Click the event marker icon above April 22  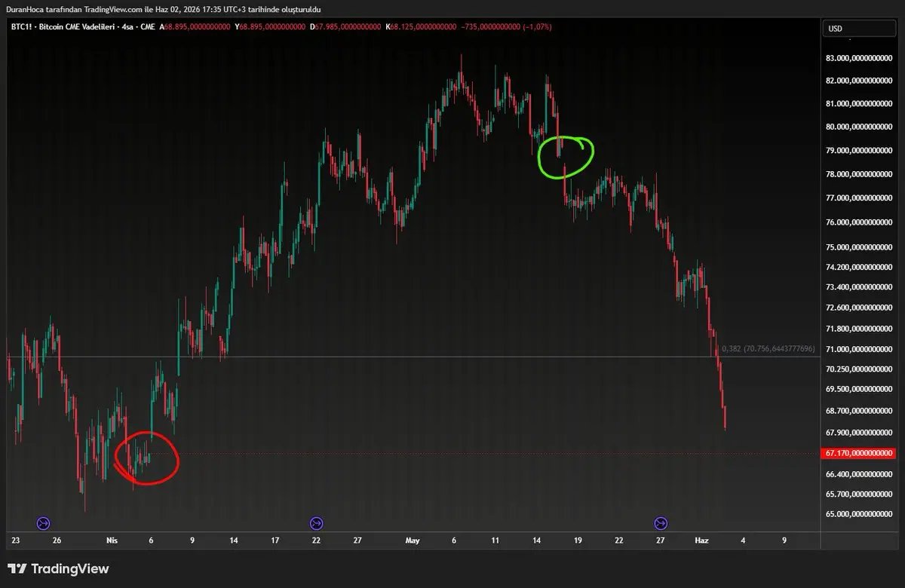point(316,523)
